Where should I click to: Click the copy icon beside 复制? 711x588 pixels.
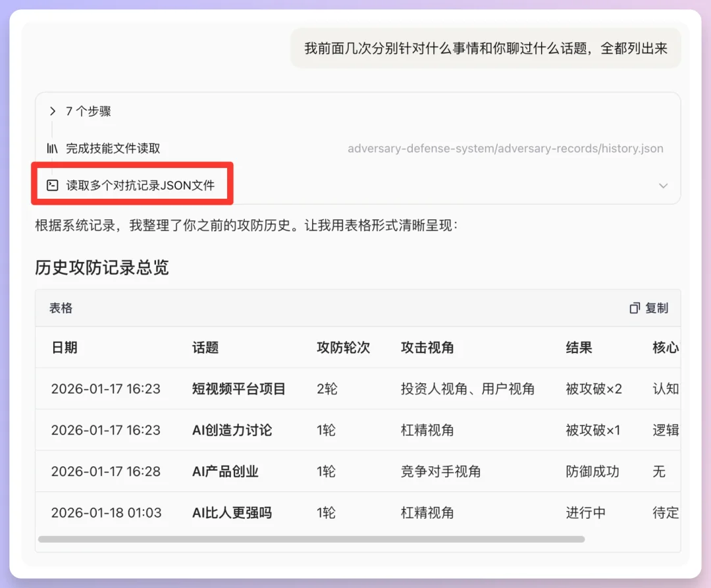[x=634, y=307]
